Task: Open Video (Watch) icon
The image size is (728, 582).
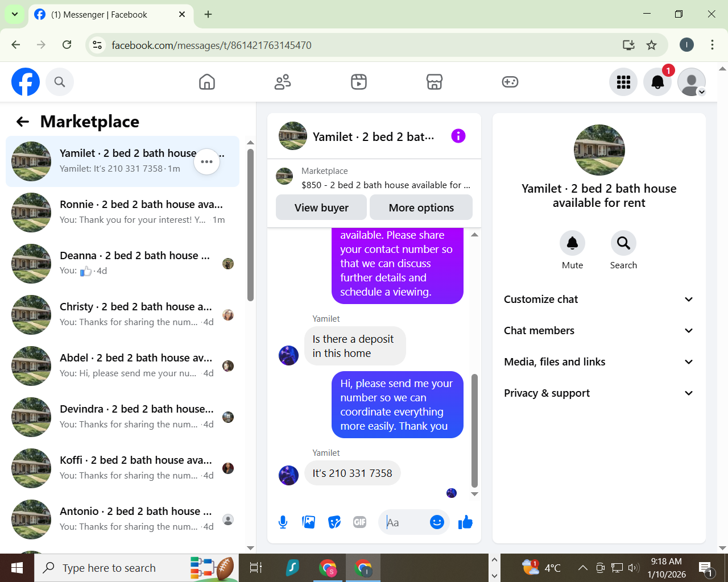Action: point(359,82)
